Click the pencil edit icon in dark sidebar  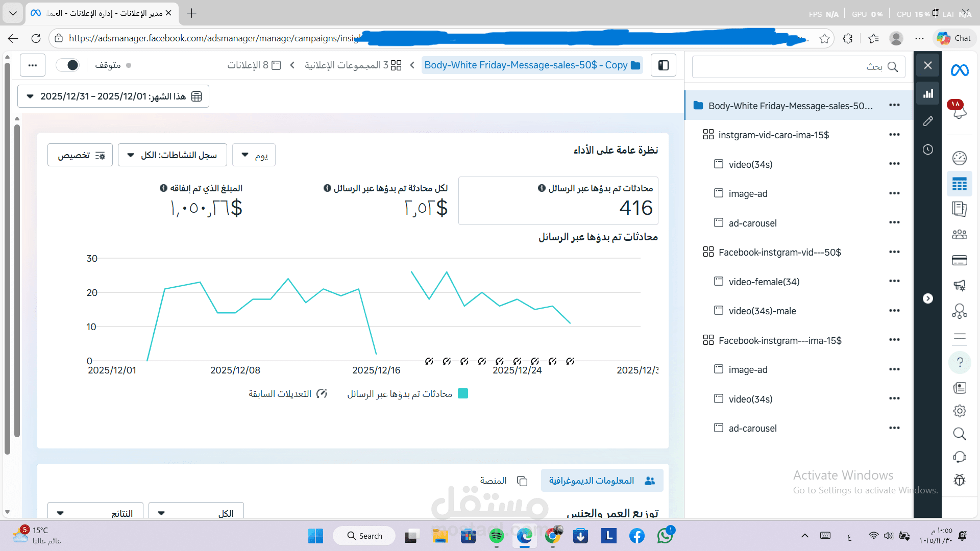tap(928, 121)
